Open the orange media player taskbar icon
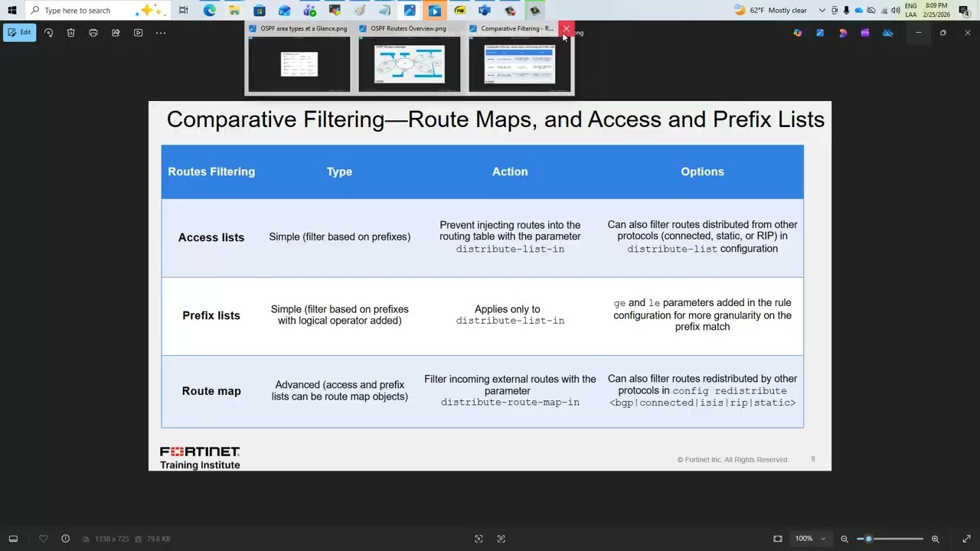The height and width of the screenshot is (551, 980). (x=435, y=10)
